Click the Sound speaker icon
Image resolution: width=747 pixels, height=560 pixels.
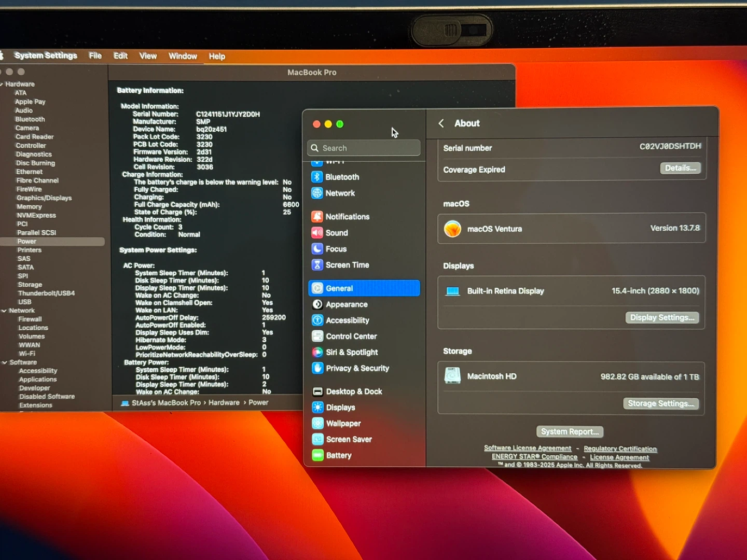(x=317, y=233)
